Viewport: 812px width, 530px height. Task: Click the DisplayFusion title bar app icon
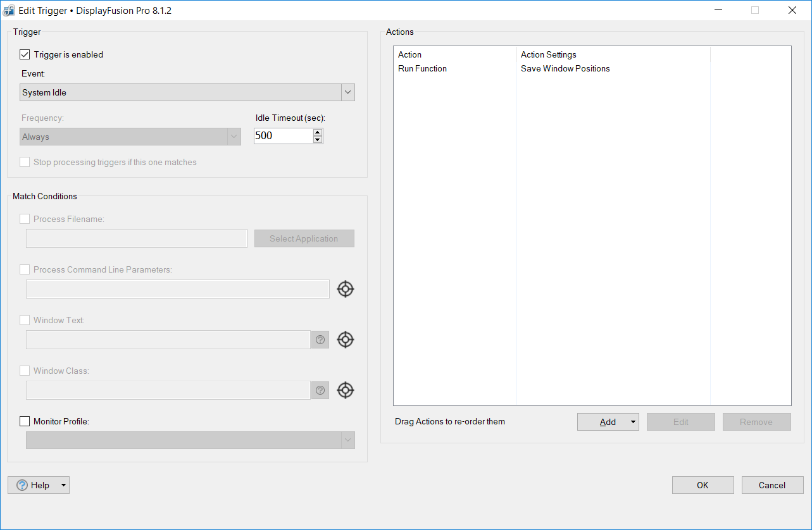[x=9, y=10]
